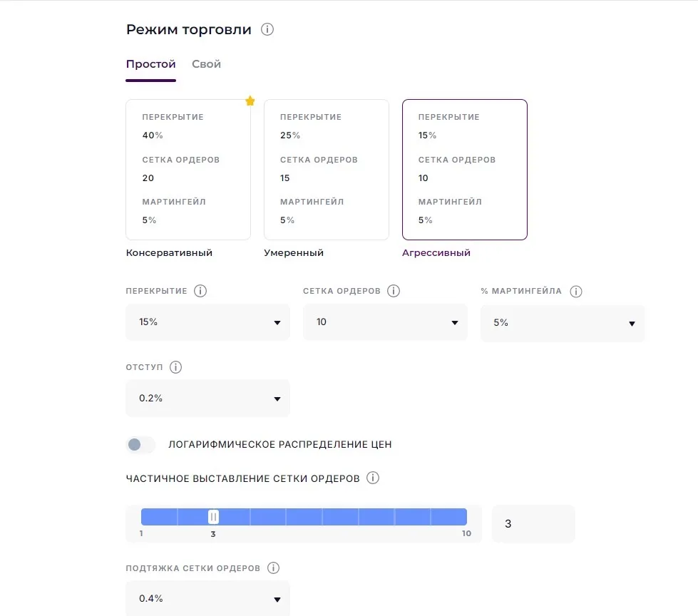
Task: Click info icon next to ПЕРЕКРЫТИЕ label
Action: pos(200,291)
